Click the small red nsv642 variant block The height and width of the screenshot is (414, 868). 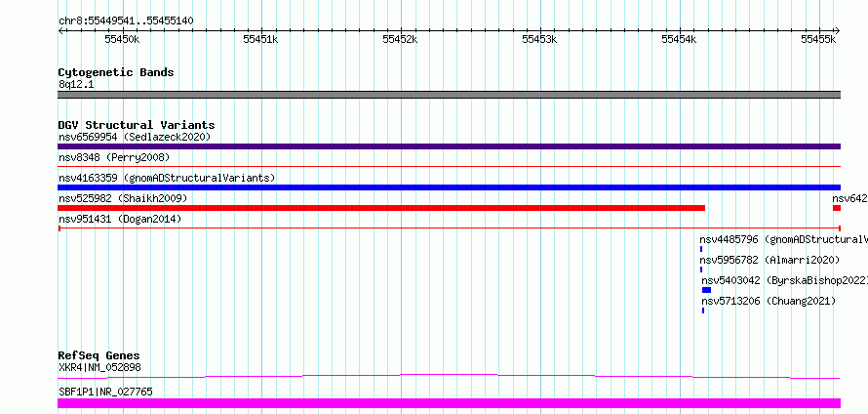[x=837, y=208]
